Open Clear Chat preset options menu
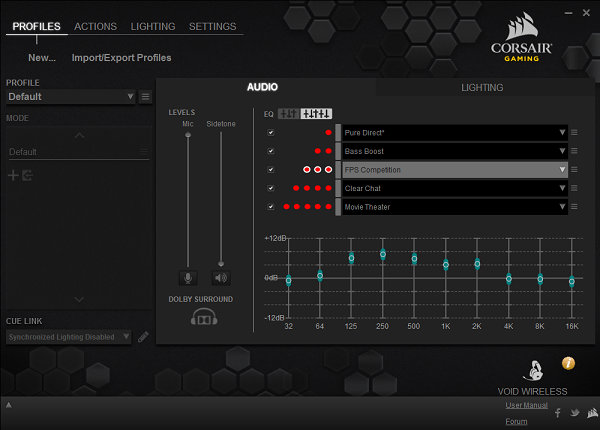 tap(574, 188)
